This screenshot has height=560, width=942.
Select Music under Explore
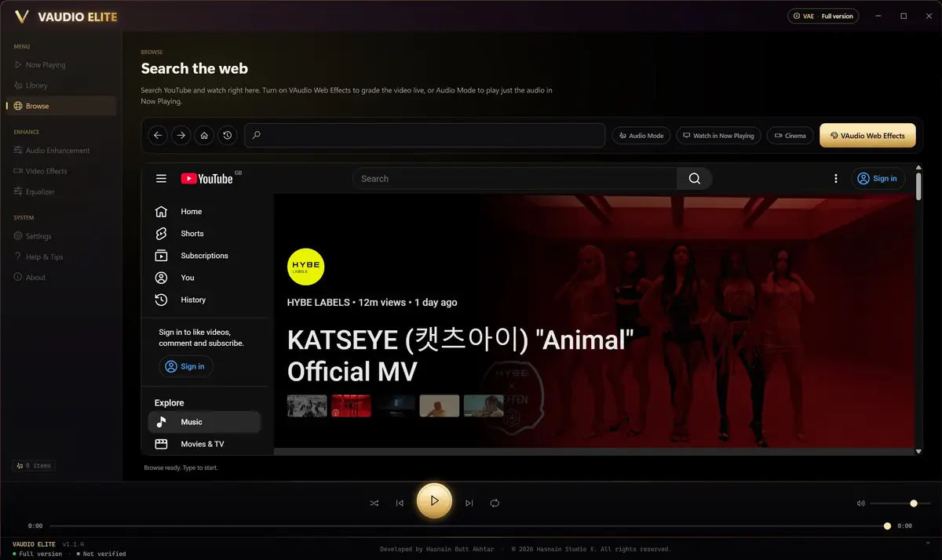204,422
